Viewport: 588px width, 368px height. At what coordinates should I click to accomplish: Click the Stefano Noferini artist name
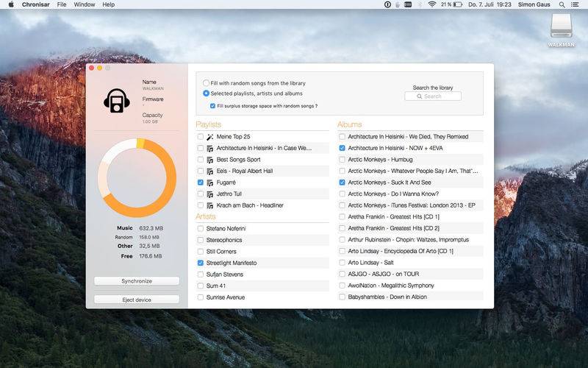coord(226,229)
